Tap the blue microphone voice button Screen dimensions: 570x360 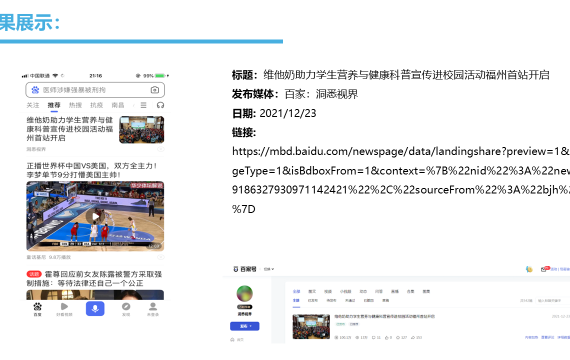(95, 309)
